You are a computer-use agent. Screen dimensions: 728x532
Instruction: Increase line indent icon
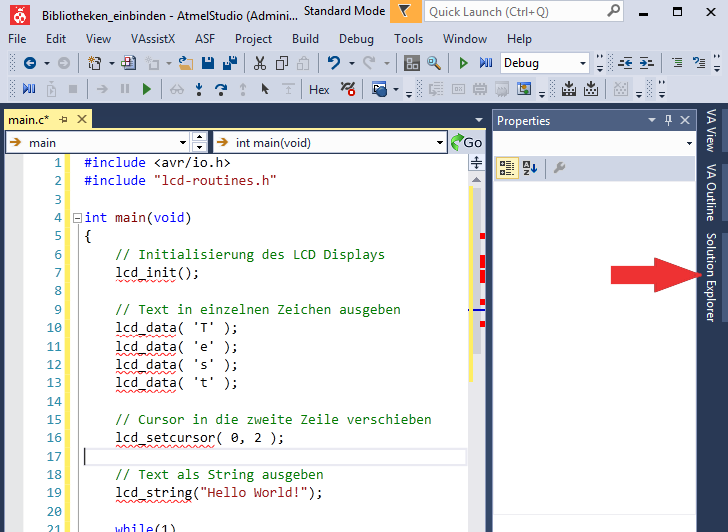(x=647, y=63)
